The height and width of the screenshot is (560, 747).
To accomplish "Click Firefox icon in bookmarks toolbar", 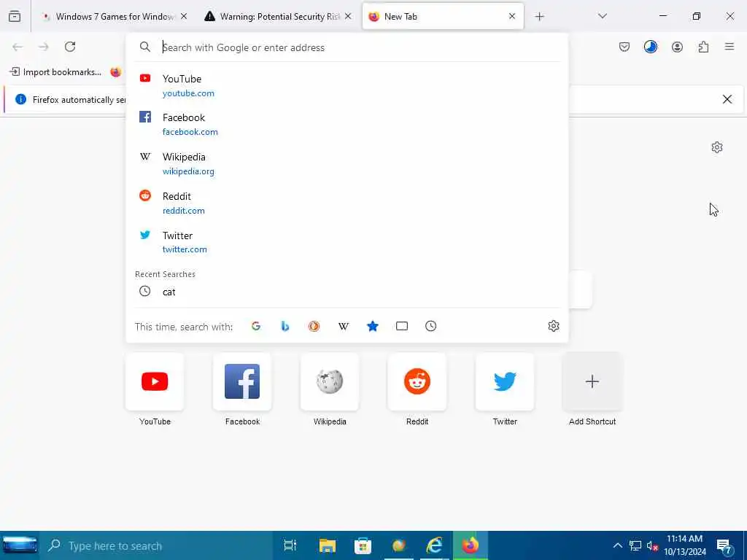I will [116, 72].
